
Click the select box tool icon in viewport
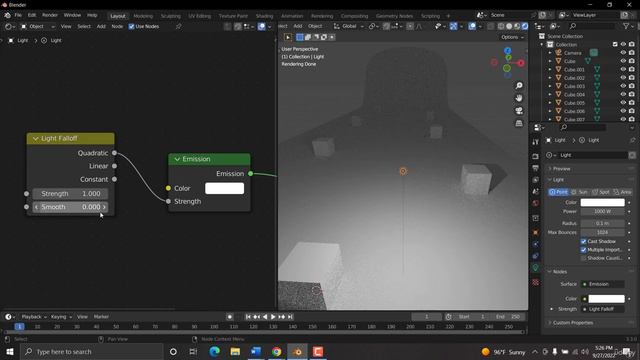300,37
